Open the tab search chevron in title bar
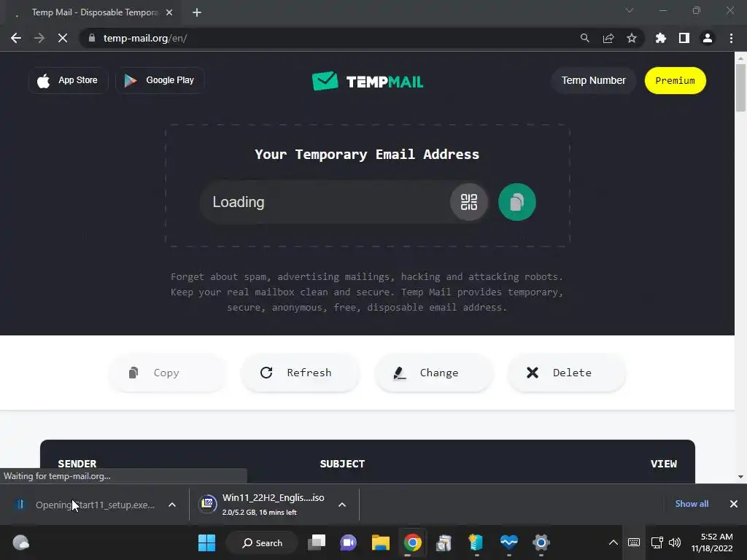This screenshot has width=747, height=560. click(630, 10)
